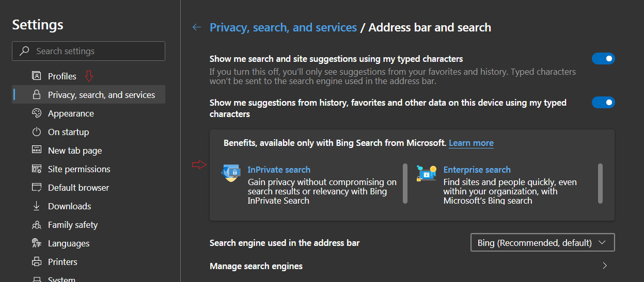Click the Downloads arrow icon
644x282 pixels.
(36, 206)
